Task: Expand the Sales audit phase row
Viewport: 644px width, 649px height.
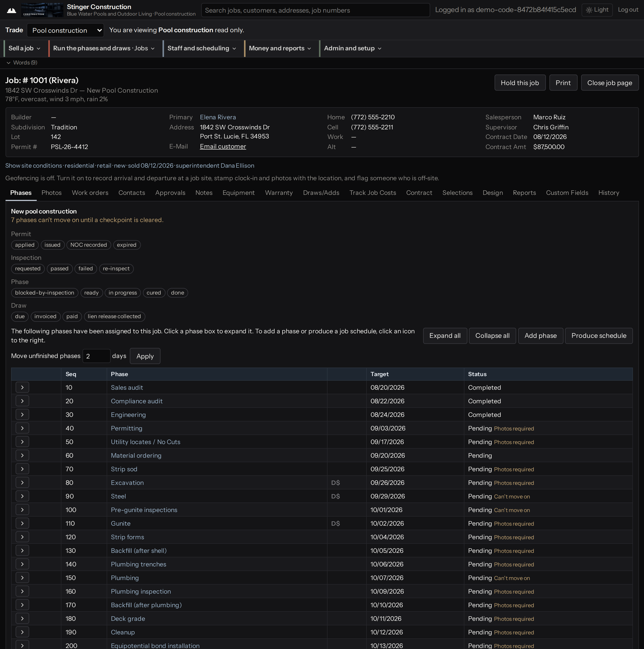Action: (x=22, y=387)
